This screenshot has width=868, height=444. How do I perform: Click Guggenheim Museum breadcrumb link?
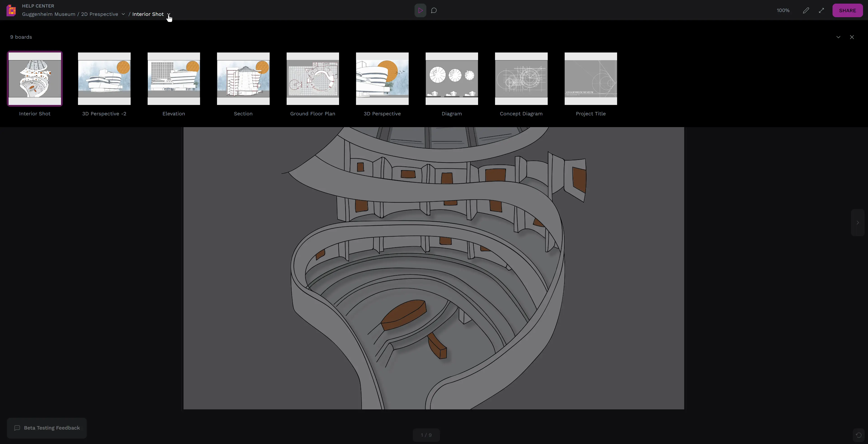pyautogui.click(x=49, y=14)
